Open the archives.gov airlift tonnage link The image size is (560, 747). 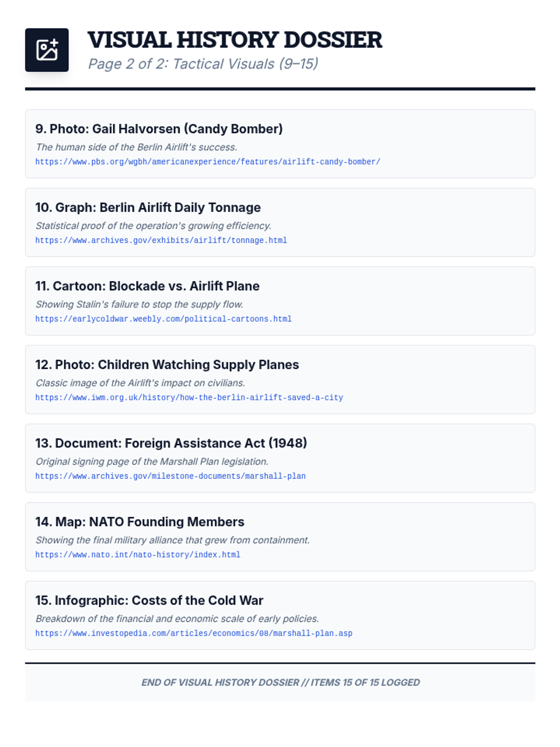tap(161, 240)
